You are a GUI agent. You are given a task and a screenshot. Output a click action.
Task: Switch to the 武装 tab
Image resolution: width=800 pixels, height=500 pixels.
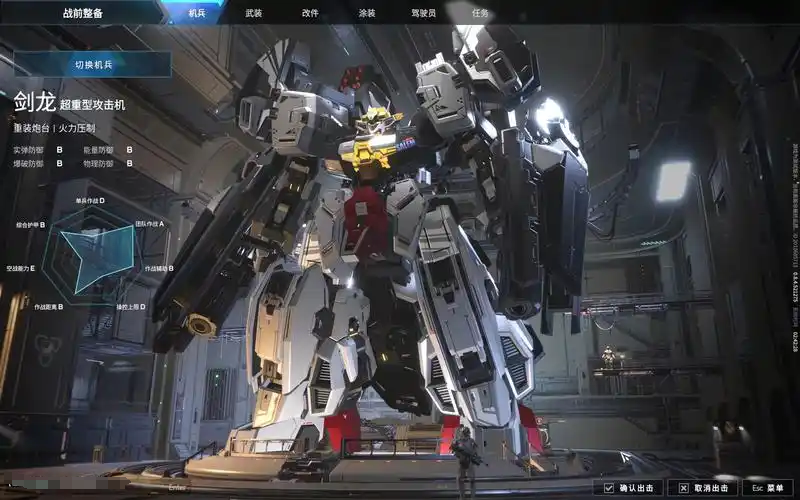click(254, 13)
